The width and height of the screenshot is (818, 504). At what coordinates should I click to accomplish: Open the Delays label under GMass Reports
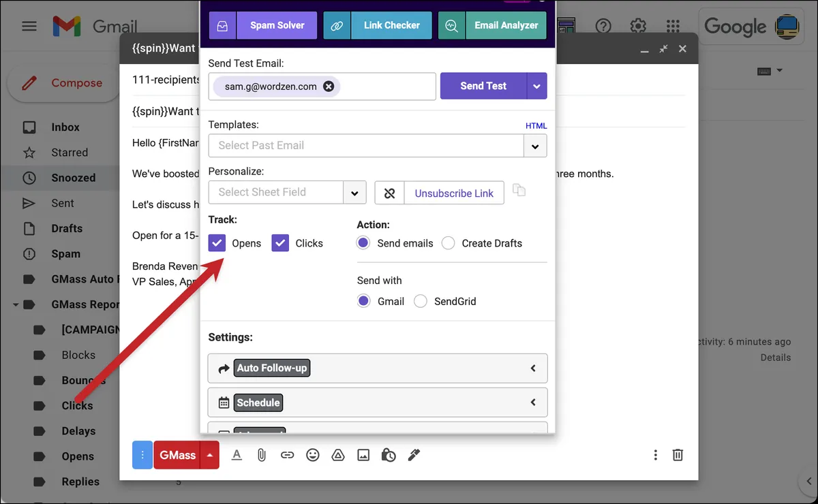(x=78, y=431)
